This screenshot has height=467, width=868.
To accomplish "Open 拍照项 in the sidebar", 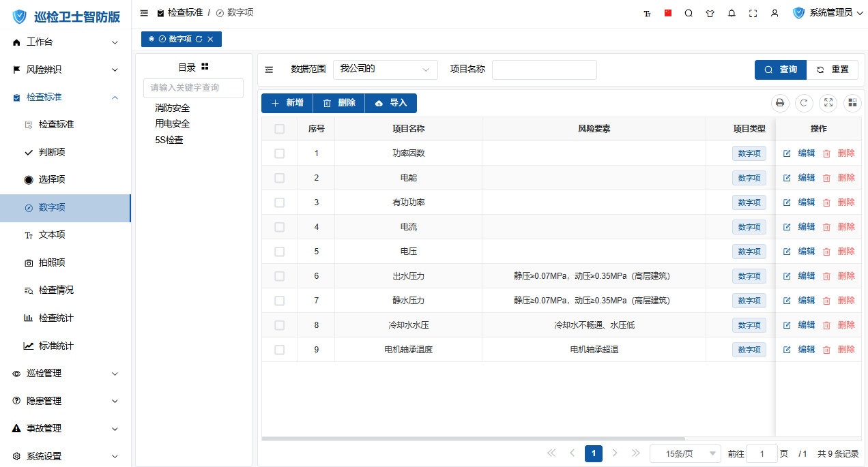I will (66, 262).
